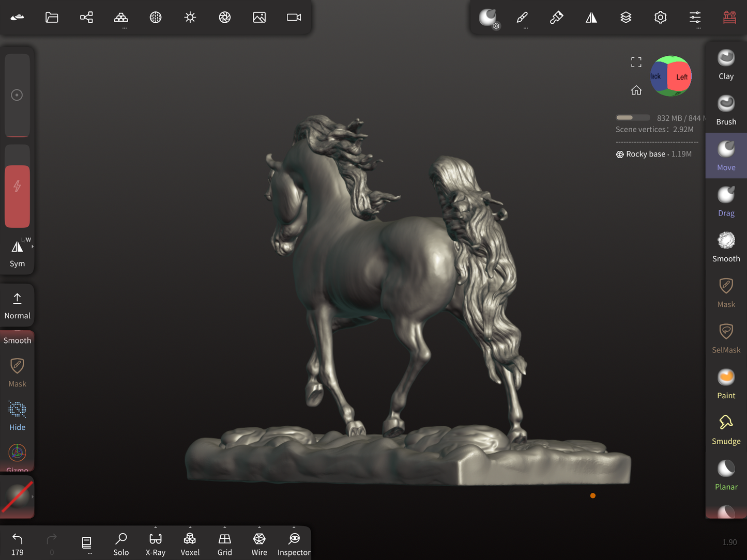Enable the Grid display

[x=224, y=544]
